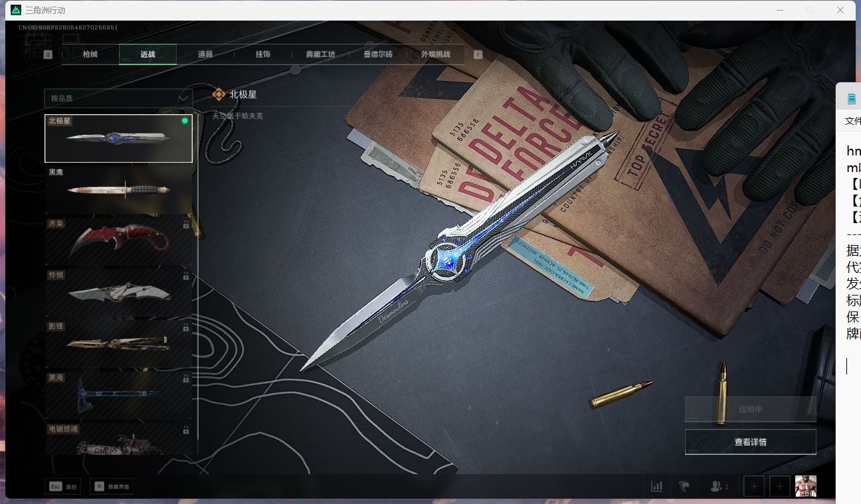The width and height of the screenshot is (861, 504).
Task: Select the 外观挑战 tab
Action: click(435, 54)
